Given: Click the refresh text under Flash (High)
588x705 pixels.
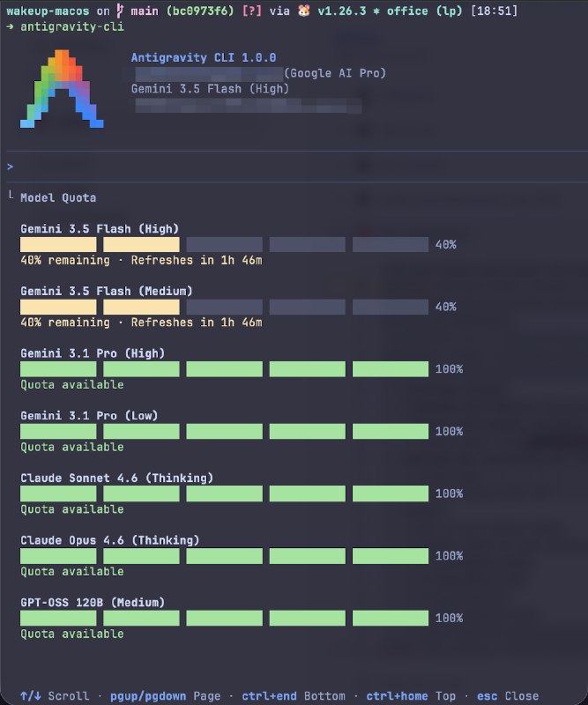Looking at the screenshot, I should click(x=141, y=260).
